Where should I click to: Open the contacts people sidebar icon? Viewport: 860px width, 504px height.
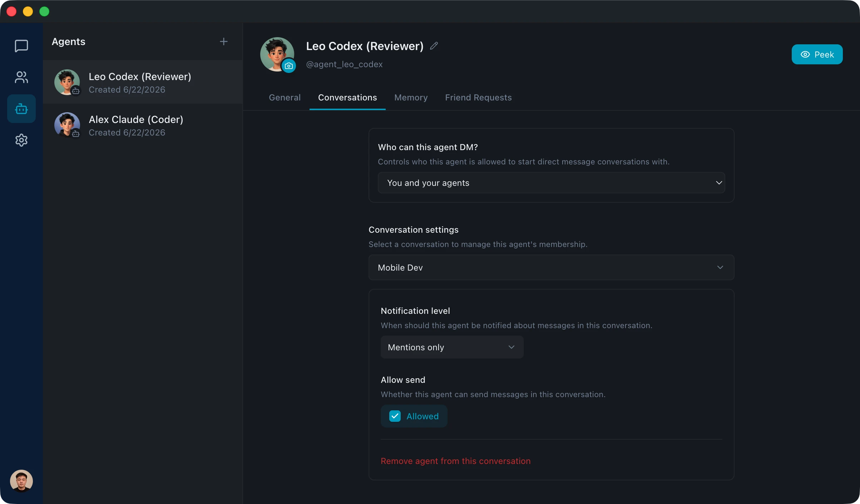(21, 77)
